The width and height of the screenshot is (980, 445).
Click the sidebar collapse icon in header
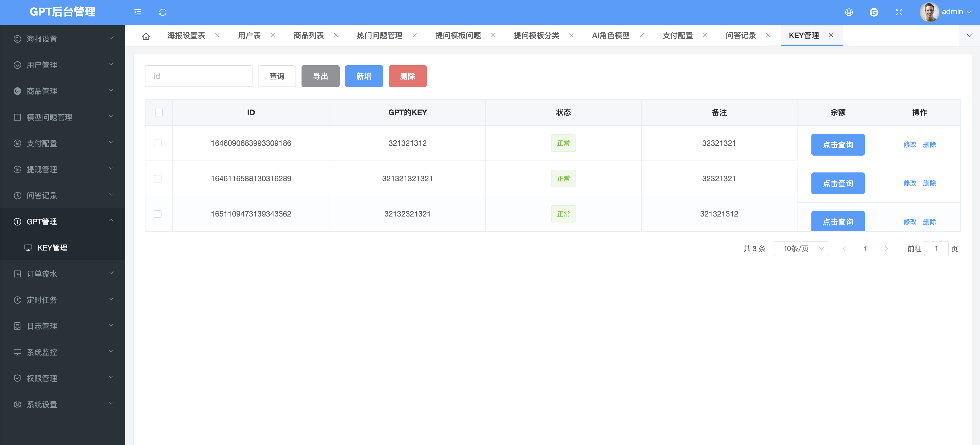(x=138, y=12)
